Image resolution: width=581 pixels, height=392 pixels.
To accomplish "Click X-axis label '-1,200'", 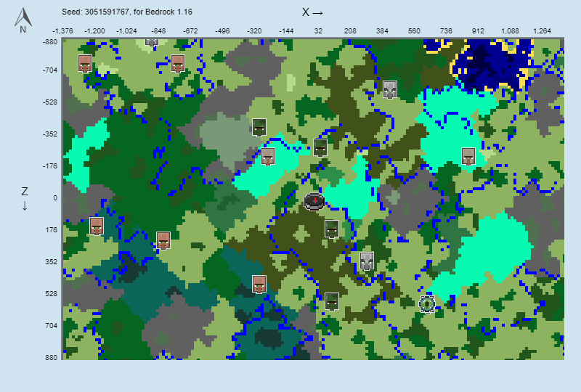I will (94, 31).
